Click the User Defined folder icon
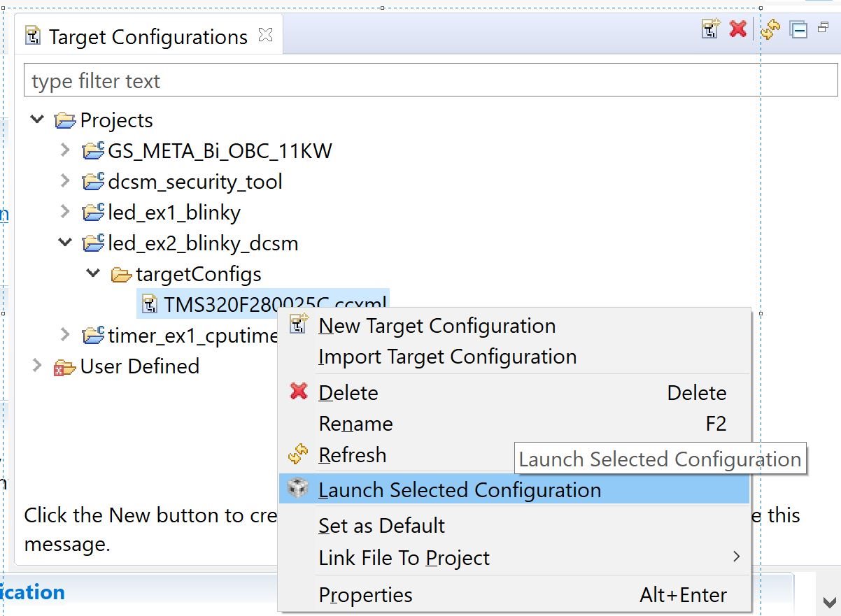841x616 pixels. 64,366
